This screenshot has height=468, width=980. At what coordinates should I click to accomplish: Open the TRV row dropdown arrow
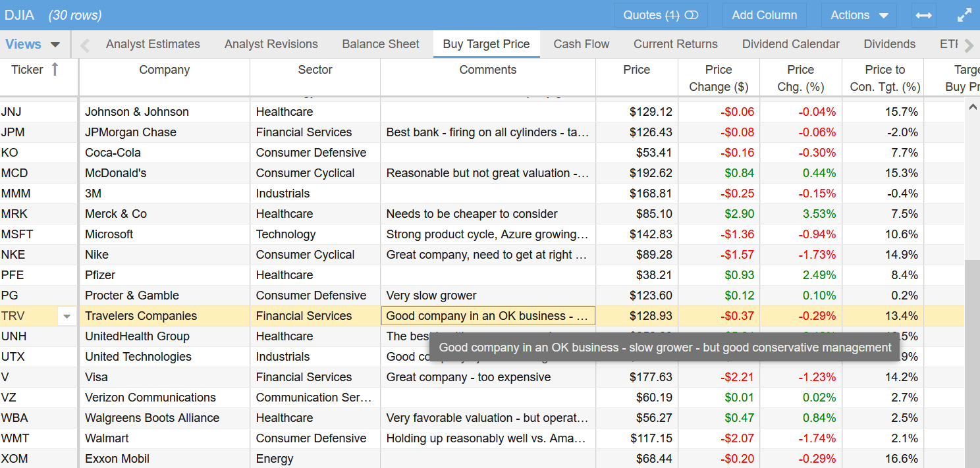(x=67, y=317)
